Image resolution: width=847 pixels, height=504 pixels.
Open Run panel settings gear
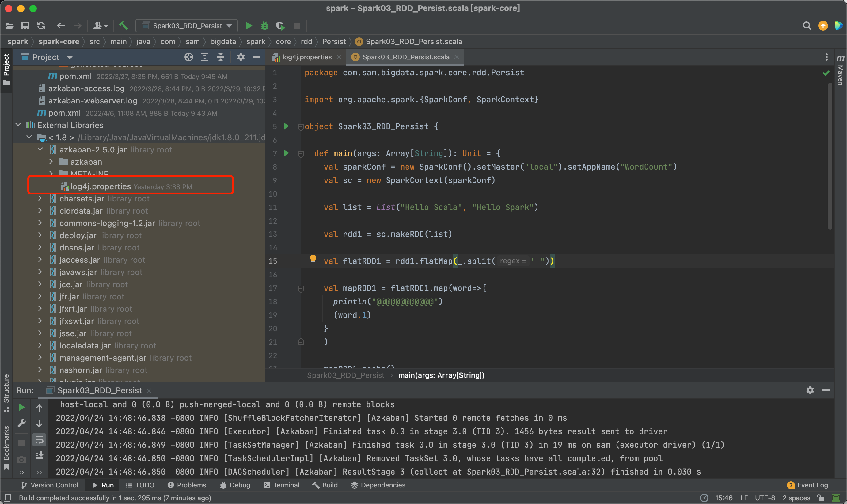pos(810,390)
